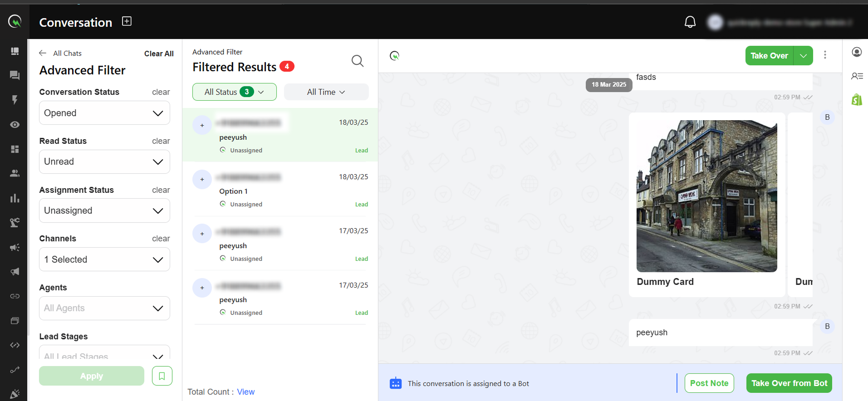The height and width of the screenshot is (401, 868).
Task: Open peeyush conversation dated 18/03/25
Action: coord(280,135)
